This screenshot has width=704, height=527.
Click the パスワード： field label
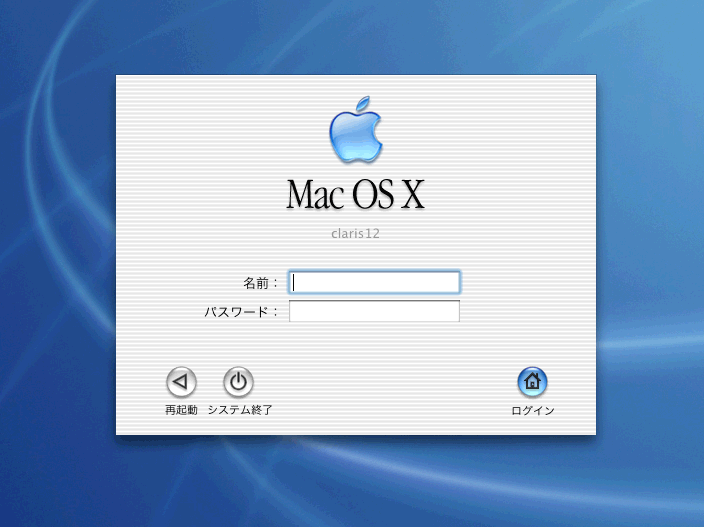241,312
